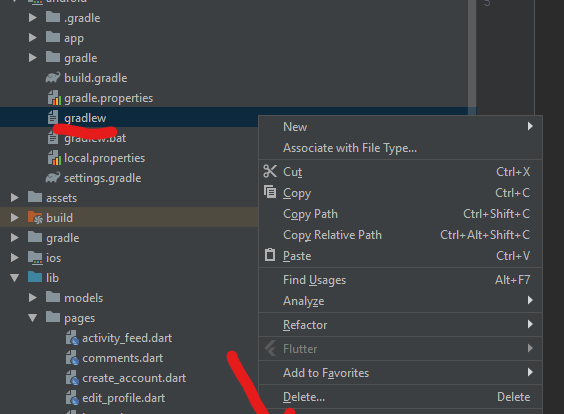Expand the assets folder arrow

pyautogui.click(x=15, y=197)
